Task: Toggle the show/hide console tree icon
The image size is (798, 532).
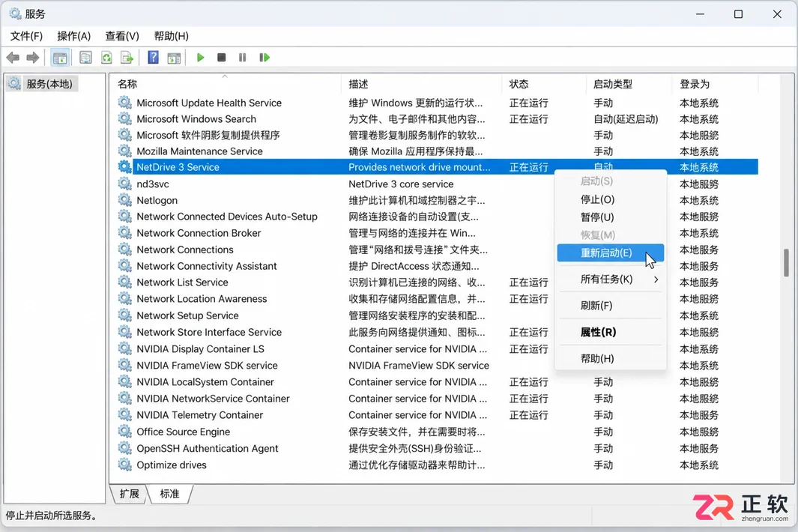Action: point(59,58)
